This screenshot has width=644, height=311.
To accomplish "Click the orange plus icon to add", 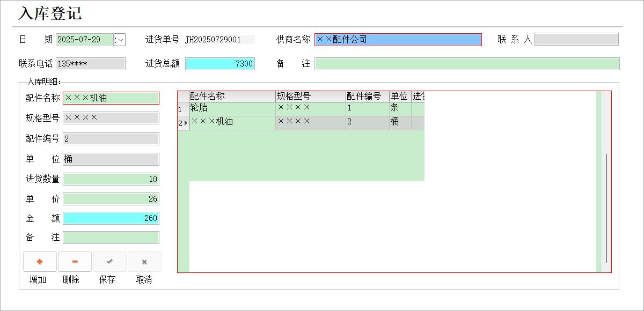I will (40, 262).
